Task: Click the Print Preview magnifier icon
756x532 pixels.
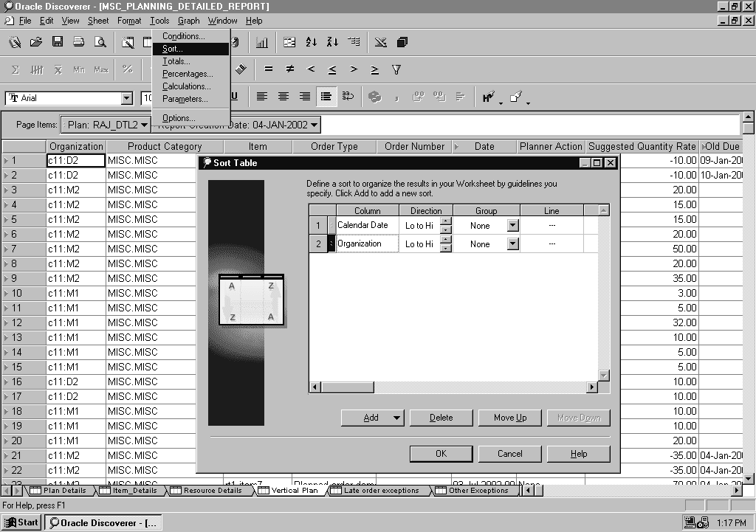Action: (100, 42)
